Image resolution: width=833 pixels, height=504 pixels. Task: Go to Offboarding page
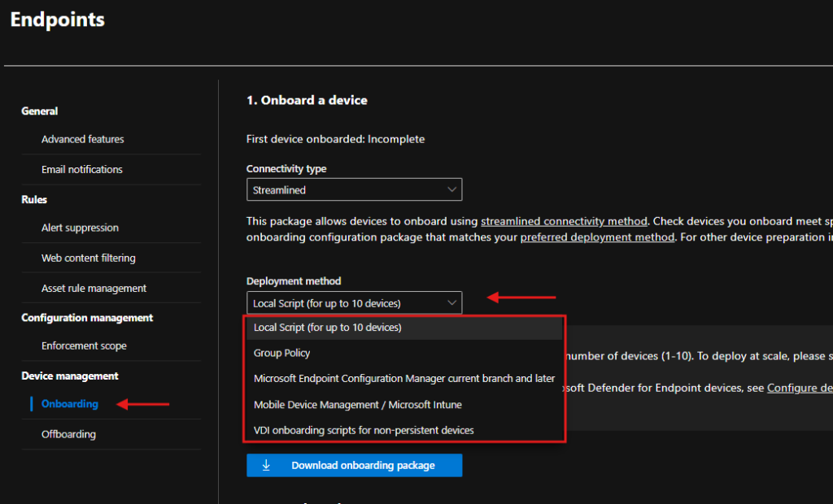click(x=68, y=434)
